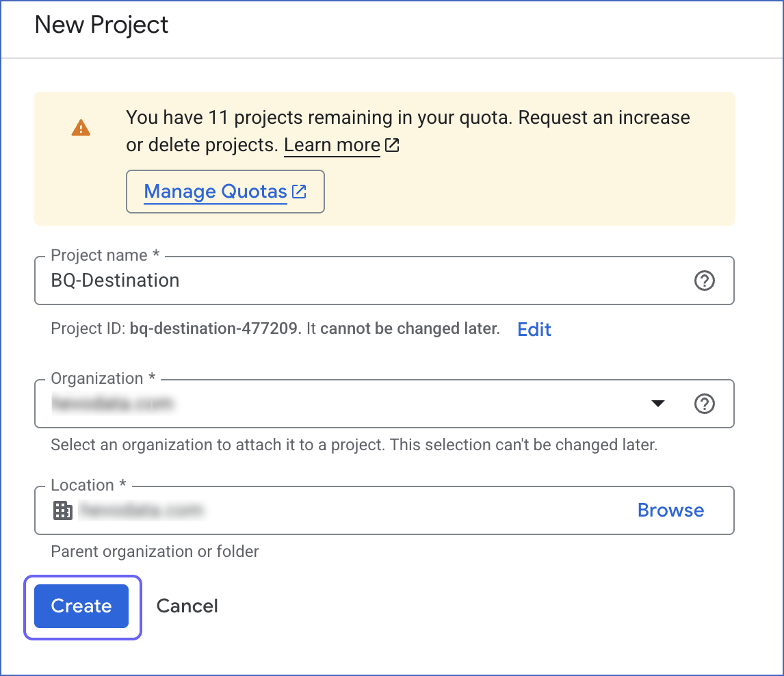
Task: Click the external link icon inside Manage Quotas
Action: point(299,192)
